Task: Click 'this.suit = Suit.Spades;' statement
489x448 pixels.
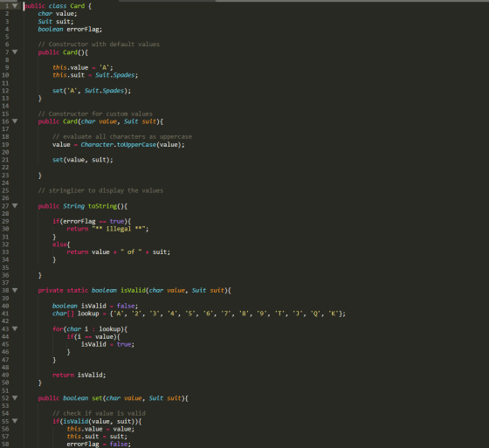Action: pos(95,75)
